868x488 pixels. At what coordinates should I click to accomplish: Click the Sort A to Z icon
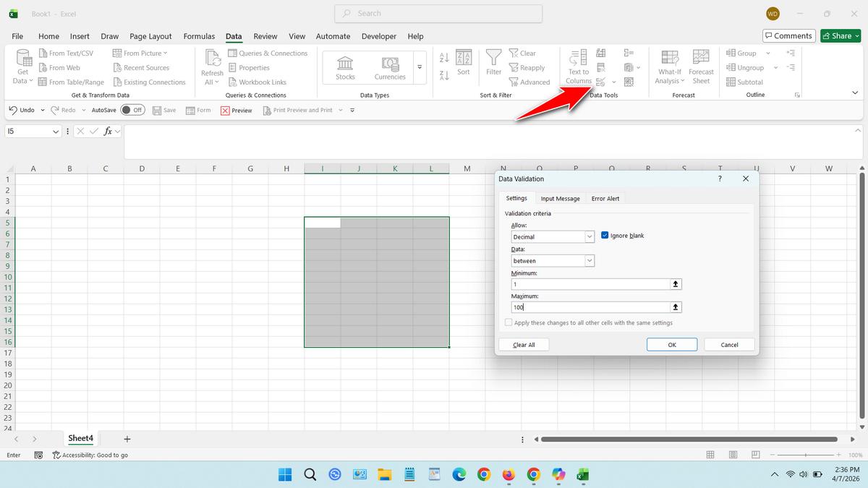[444, 58]
